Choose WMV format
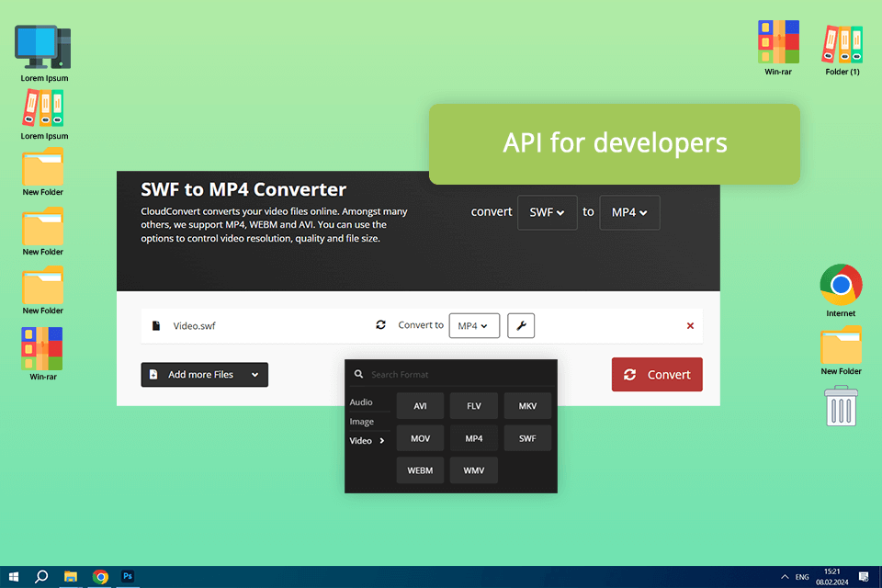The width and height of the screenshot is (882, 588). 474,470
